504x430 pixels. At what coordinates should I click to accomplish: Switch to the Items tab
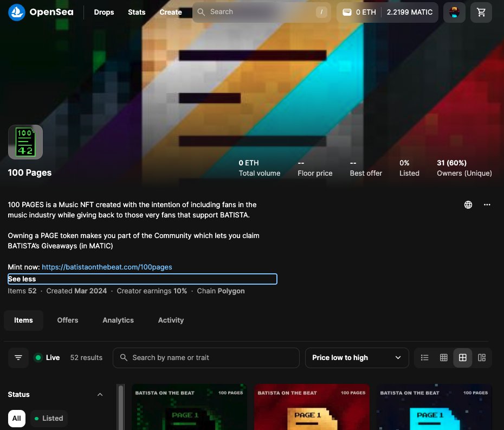coord(23,320)
